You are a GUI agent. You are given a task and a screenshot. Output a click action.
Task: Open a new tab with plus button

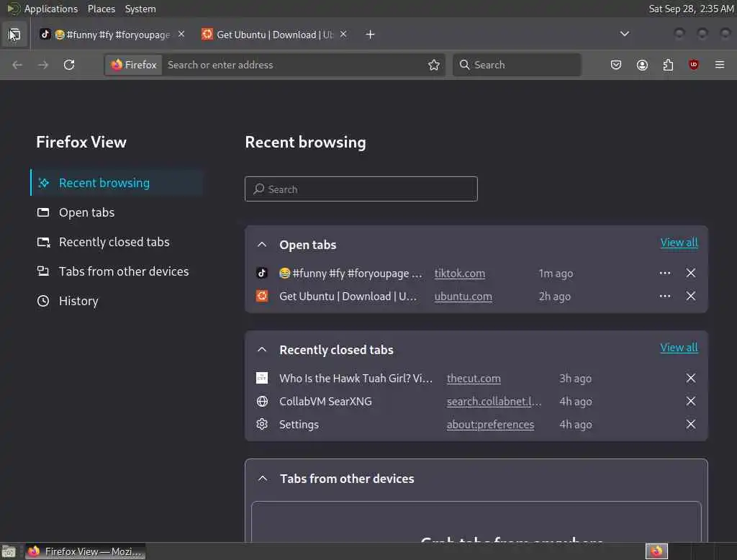[x=370, y=35]
